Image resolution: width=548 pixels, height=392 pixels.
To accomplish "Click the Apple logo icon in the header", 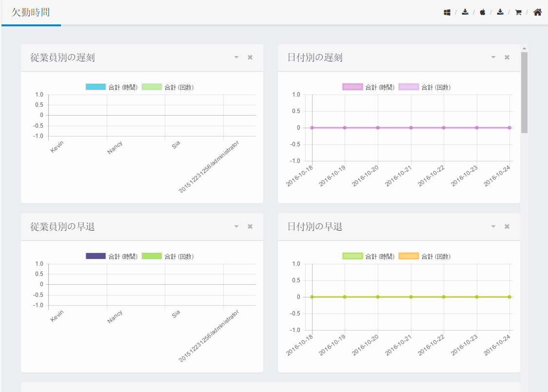I will coord(483,12).
